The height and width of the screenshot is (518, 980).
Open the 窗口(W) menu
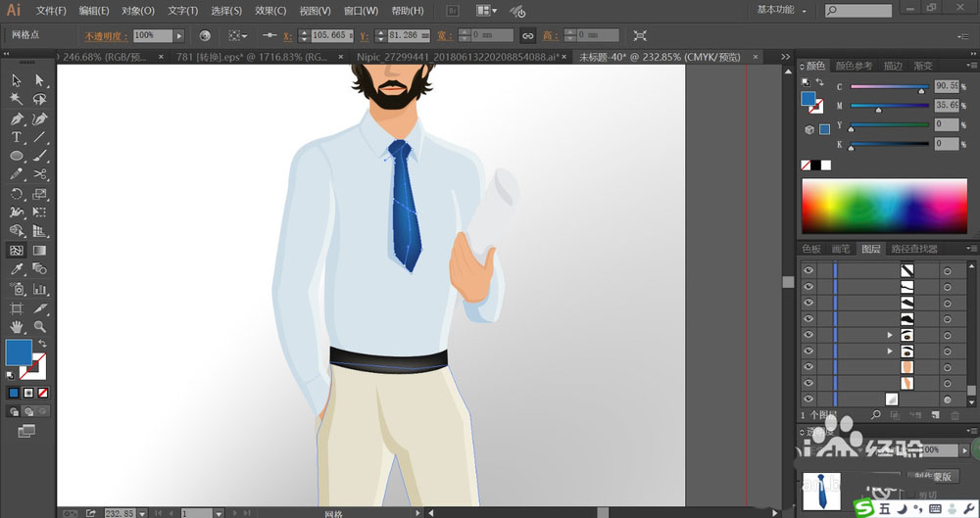click(361, 11)
